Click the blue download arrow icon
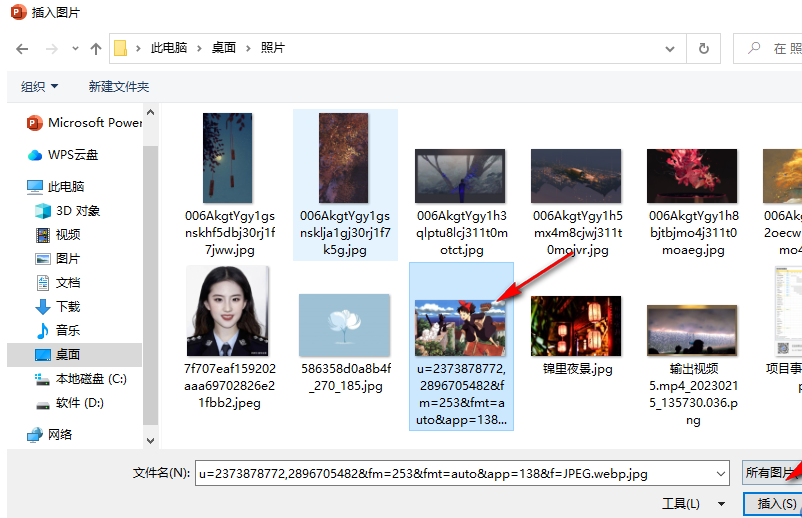 [43, 307]
